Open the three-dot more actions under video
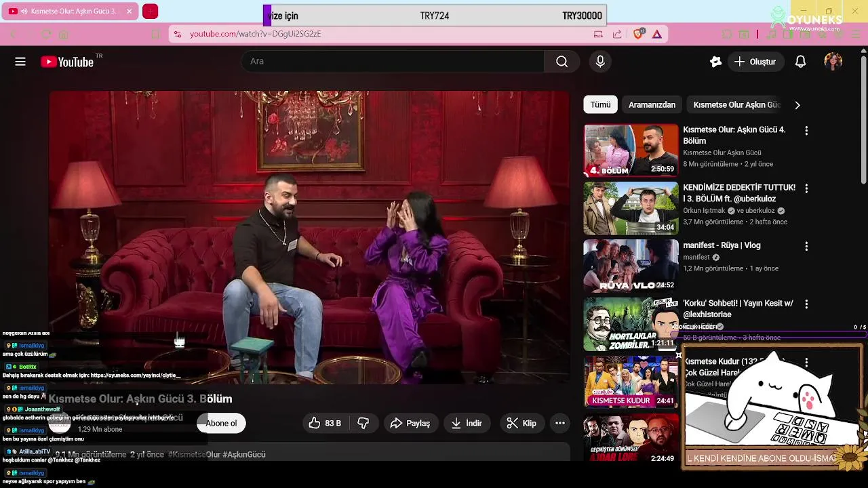868x488 pixels. (x=560, y=423)
